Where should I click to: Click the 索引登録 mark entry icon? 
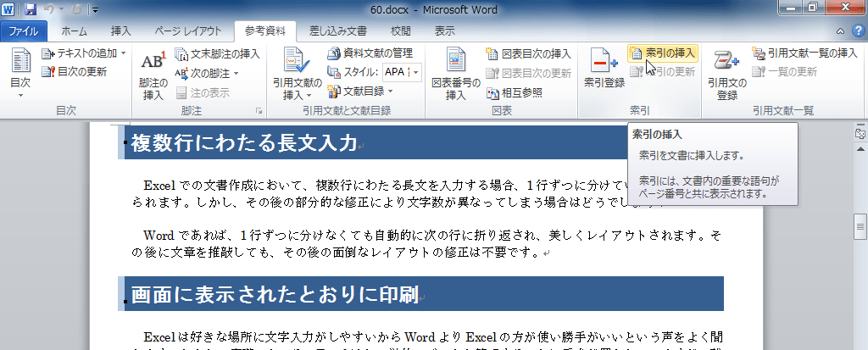[604, 69]
